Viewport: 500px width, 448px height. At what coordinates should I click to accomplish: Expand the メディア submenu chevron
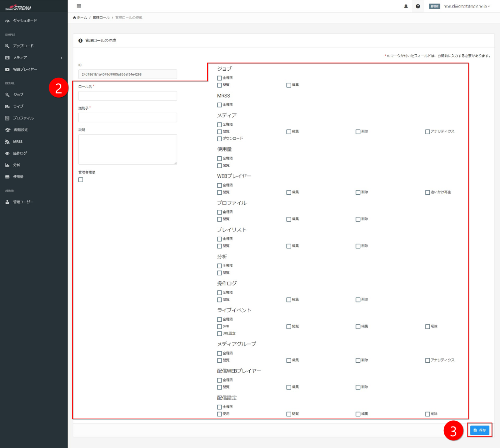[x=62, y=58]
